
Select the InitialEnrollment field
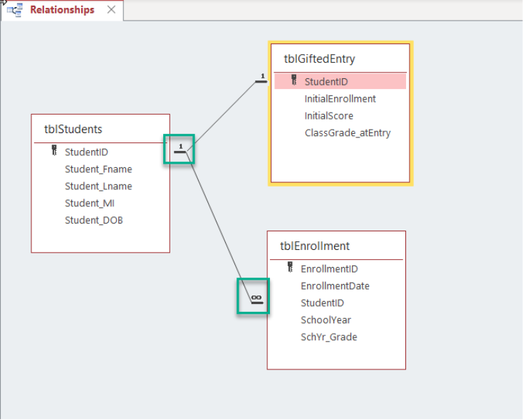[x=341, y=99]
